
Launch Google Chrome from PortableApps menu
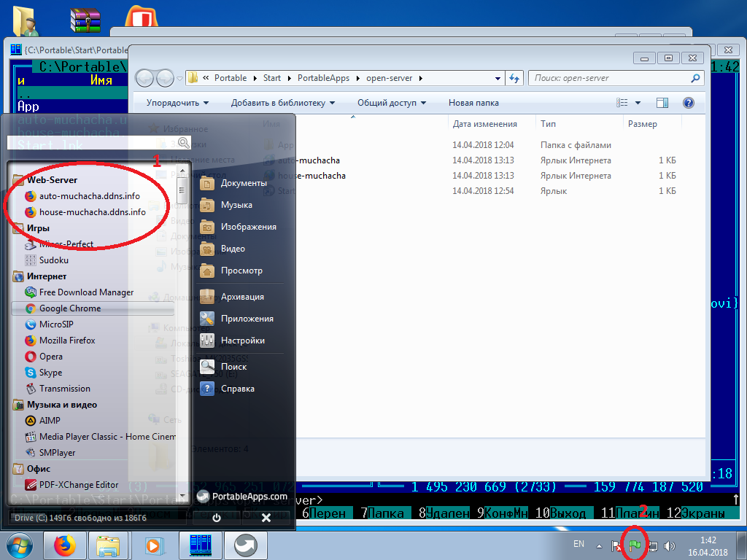point(69,308)
